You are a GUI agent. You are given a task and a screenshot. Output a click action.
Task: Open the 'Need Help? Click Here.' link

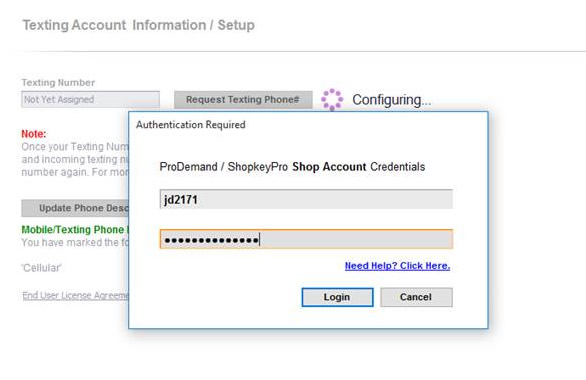pyautogui.click(x=397, y=266)
